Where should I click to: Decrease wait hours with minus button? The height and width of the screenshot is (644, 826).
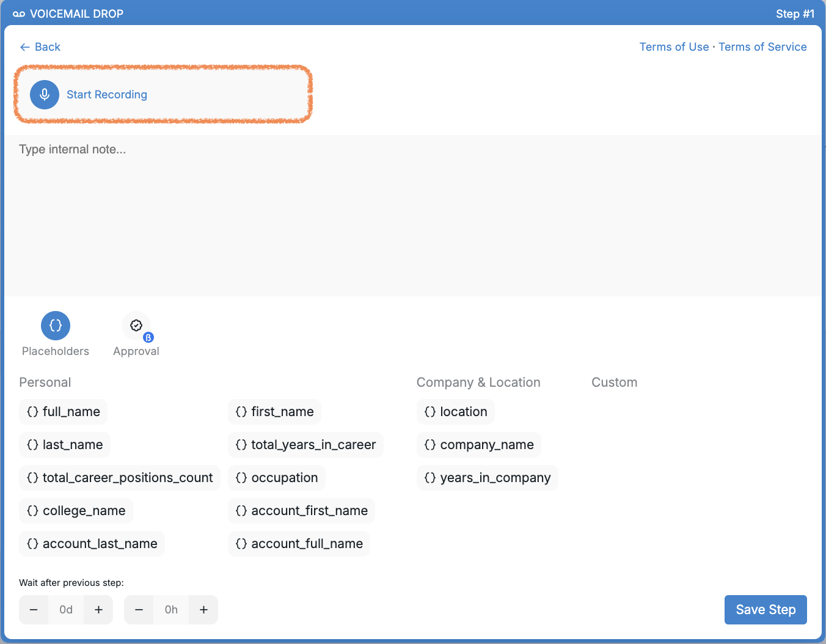[139, 610]
